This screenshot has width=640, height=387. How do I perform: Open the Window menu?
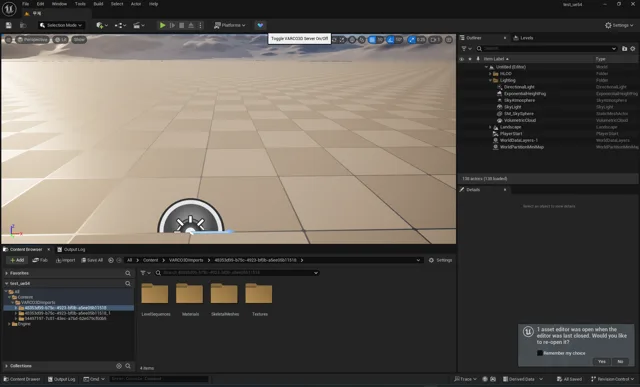pyautogui.click(x=59, y=4)
